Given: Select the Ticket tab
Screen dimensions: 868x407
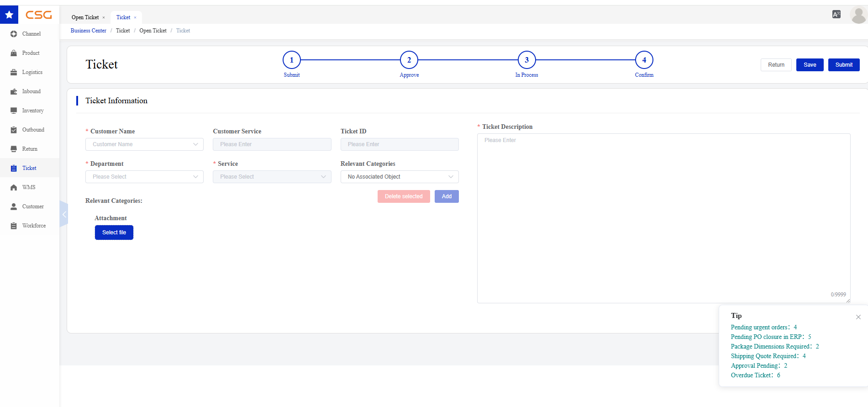Looking at the screenshot, I should pos(123,17).
